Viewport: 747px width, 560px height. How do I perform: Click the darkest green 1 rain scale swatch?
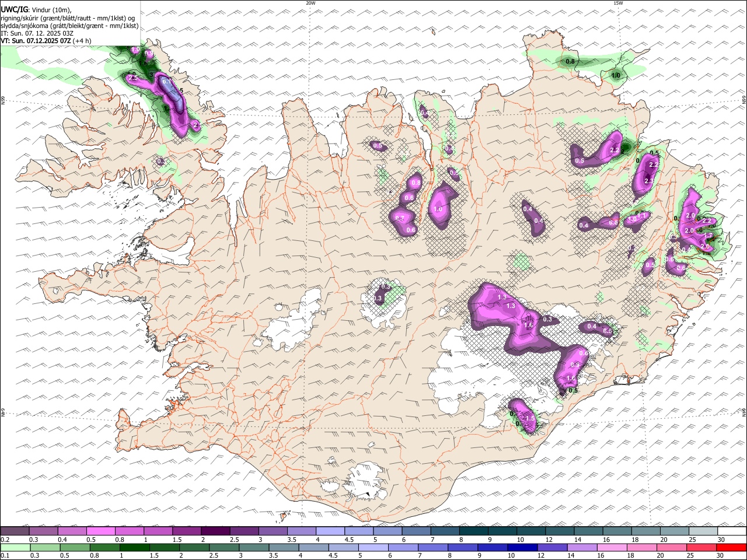[x=134, y=548]
